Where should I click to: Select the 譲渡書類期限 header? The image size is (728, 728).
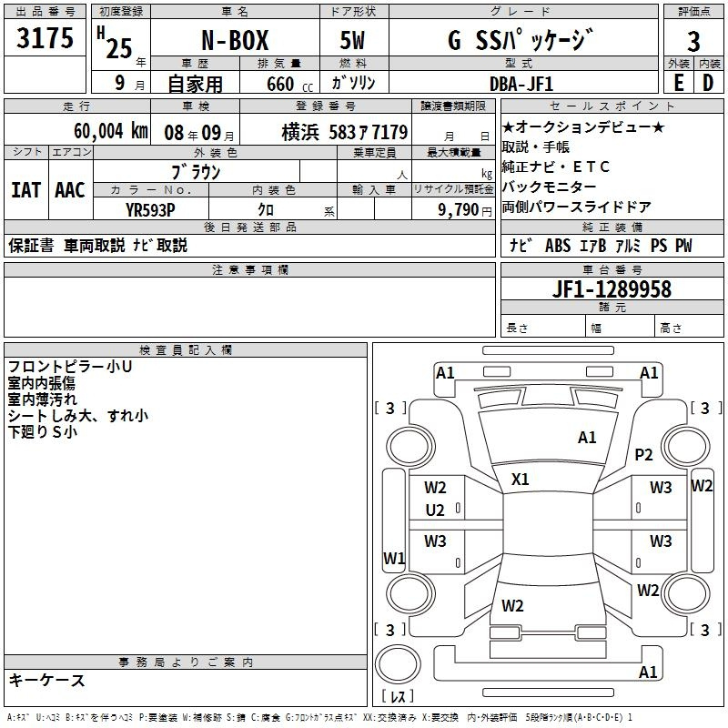coord(453,106)
